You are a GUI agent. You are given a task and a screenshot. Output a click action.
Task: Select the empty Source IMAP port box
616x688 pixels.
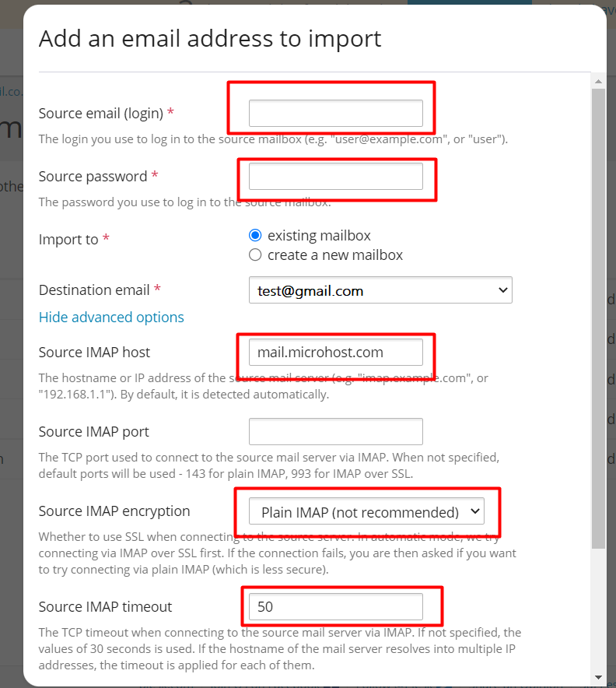[336, 432]
